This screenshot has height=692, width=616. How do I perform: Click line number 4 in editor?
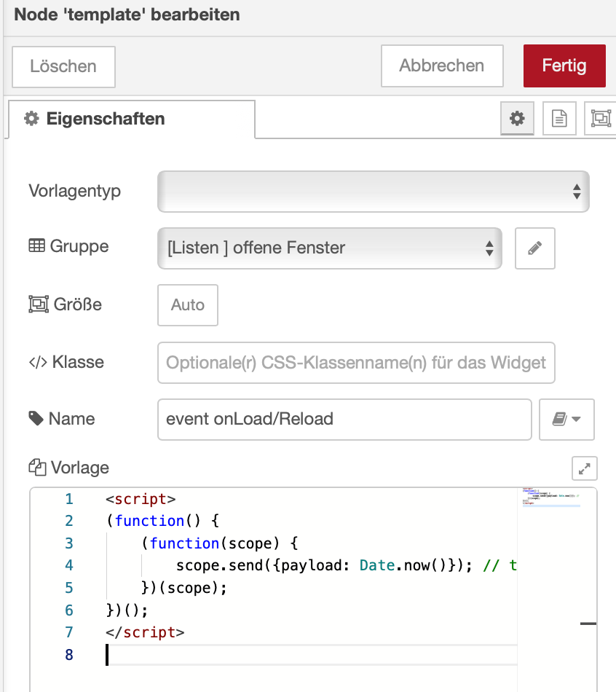coord(69,565)
